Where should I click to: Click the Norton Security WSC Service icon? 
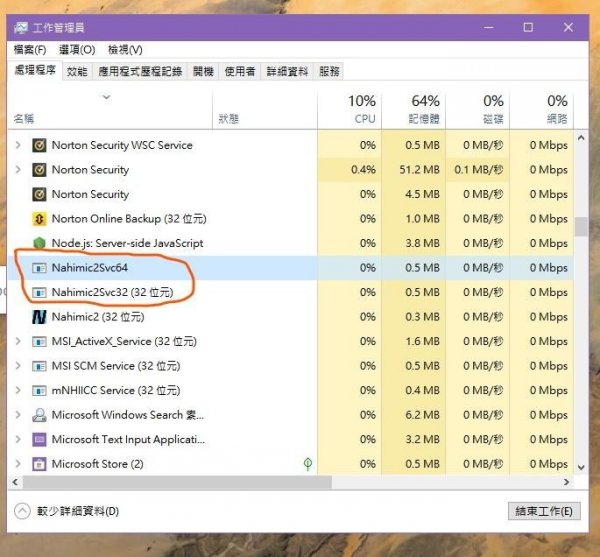[x=39, y=145]
